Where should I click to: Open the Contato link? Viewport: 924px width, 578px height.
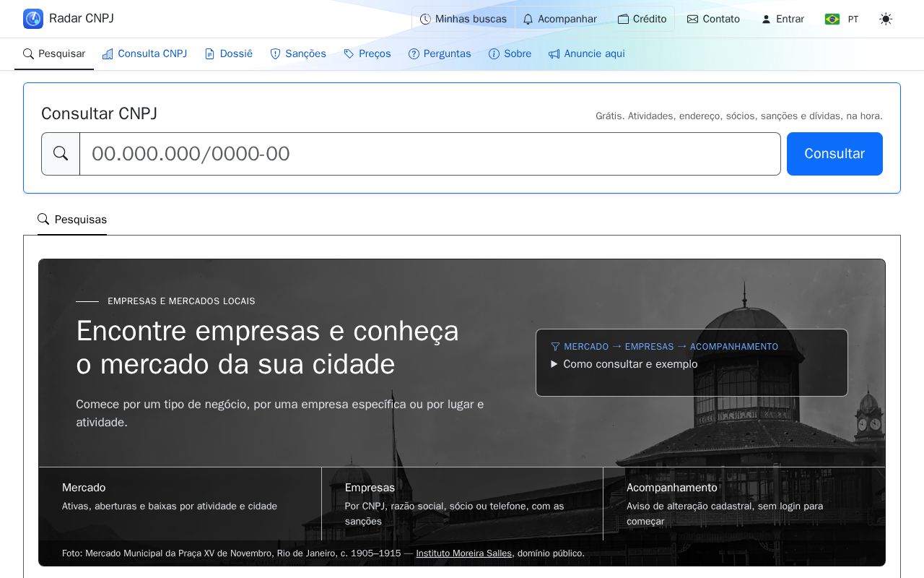(713, 20)
